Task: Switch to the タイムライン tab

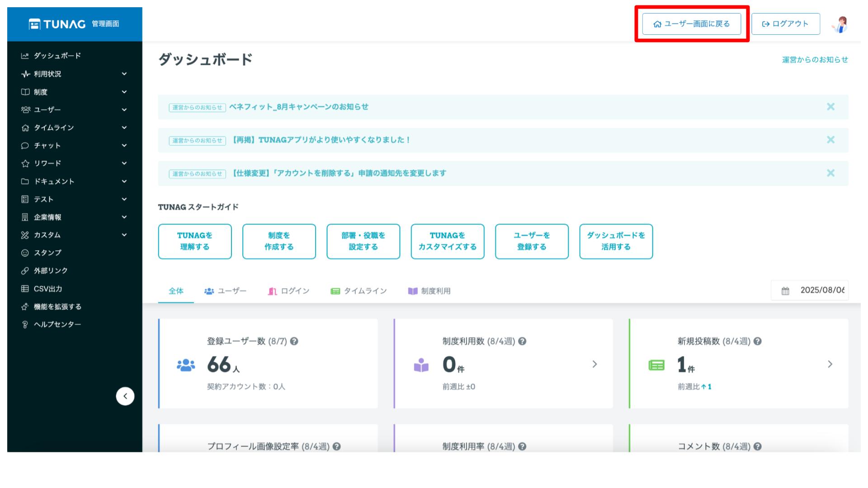Action: [359, 291]
